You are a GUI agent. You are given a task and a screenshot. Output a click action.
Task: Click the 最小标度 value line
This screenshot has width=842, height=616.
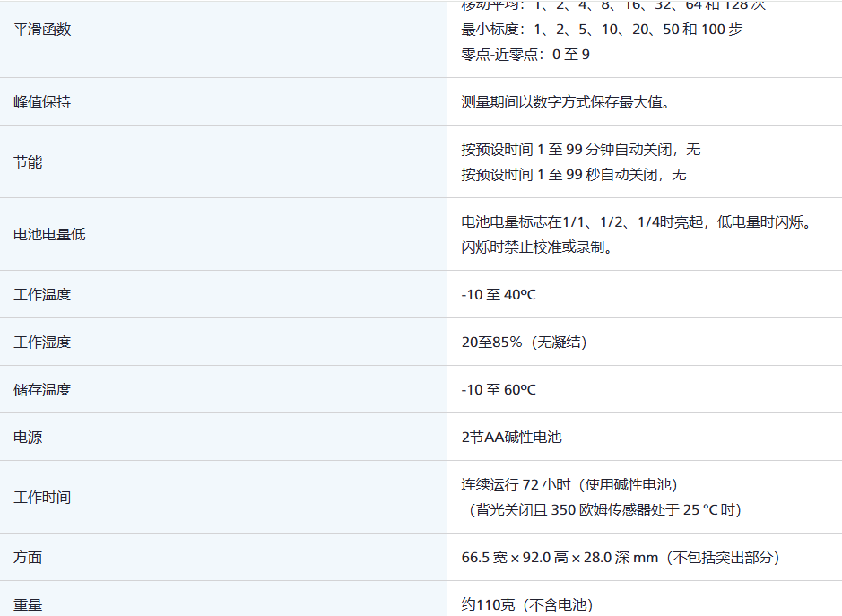pyautogui.click(x=602, y=30)
